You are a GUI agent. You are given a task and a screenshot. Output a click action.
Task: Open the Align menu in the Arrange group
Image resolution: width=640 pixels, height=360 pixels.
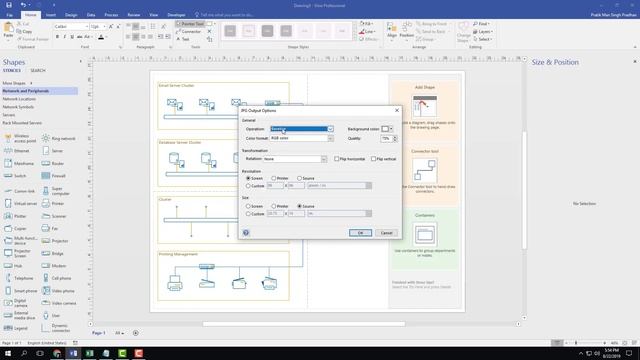392,31
